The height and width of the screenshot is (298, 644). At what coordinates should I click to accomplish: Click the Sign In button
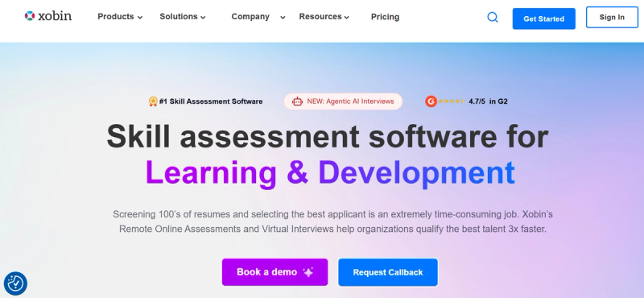pyautogui.click(x=612, y=17)
